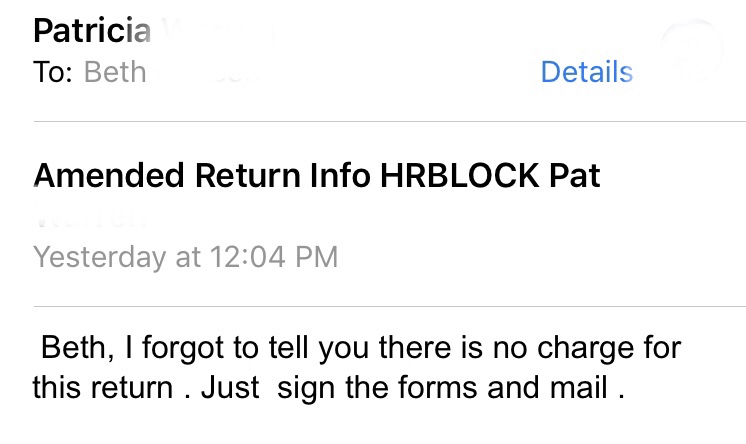Tap sender name Patricia
This screenshot has height=444, width=746.
pos(92,30)
